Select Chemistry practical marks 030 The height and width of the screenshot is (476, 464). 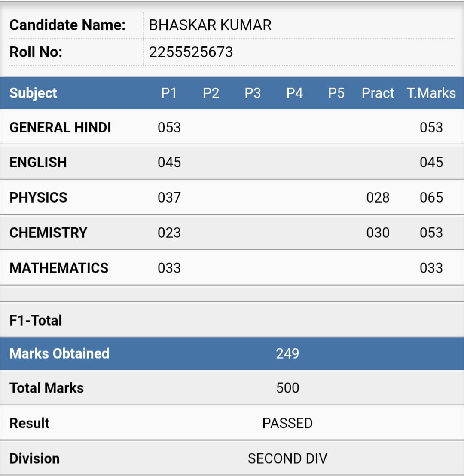tap(378, 233)
